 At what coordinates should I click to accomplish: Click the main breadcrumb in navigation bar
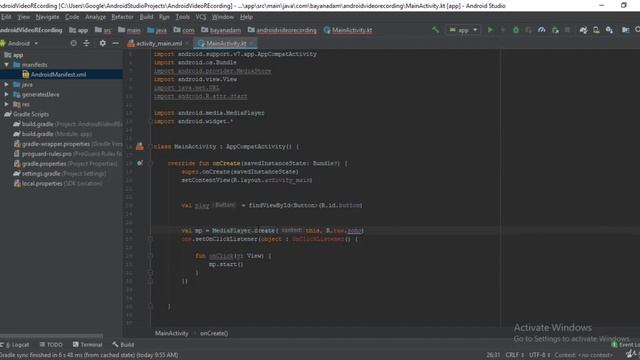[129, 30]
